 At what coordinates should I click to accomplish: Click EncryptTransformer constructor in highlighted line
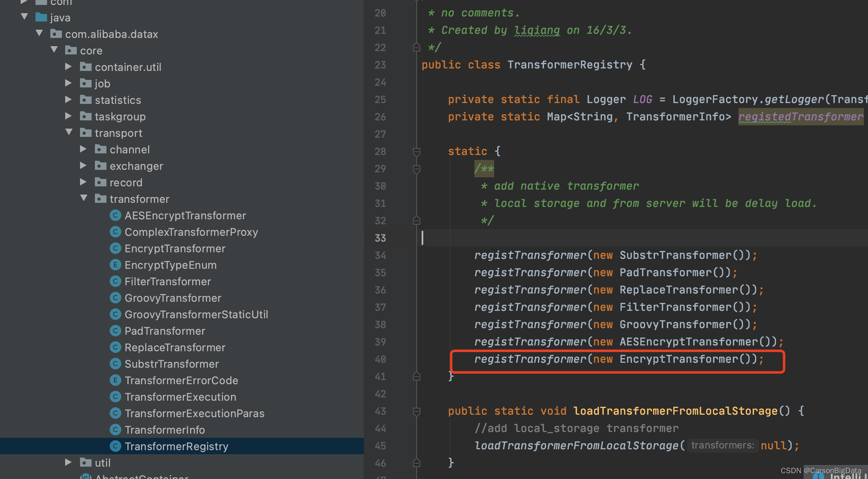click(x=678, y=359)
